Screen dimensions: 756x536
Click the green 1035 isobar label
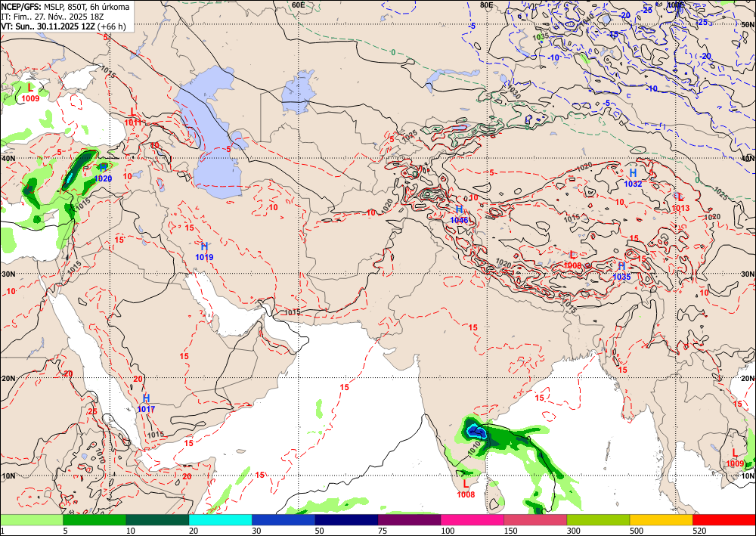pos(541,36)
